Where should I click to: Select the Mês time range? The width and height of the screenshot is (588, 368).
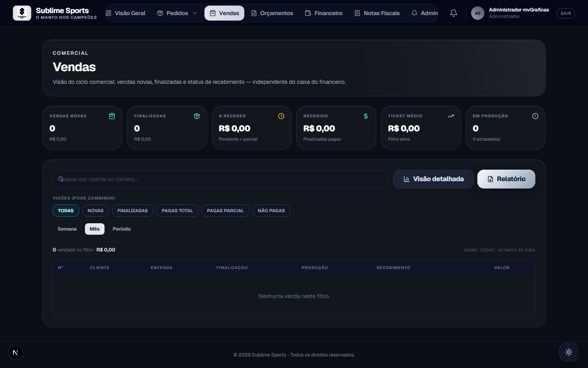[95, 229]
